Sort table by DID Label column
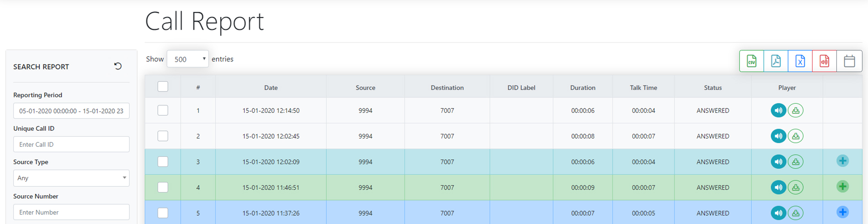Image resolution: width=868 pixels, height=224 pixels. pyautogui.click(x=521, y=87)
